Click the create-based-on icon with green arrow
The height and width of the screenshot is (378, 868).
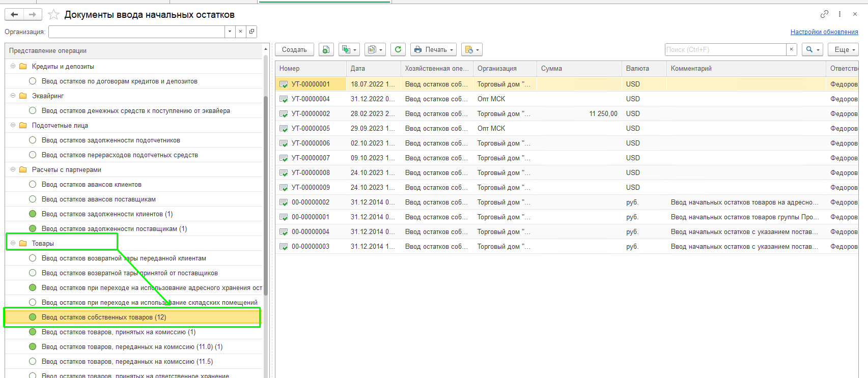coord(349,49)
